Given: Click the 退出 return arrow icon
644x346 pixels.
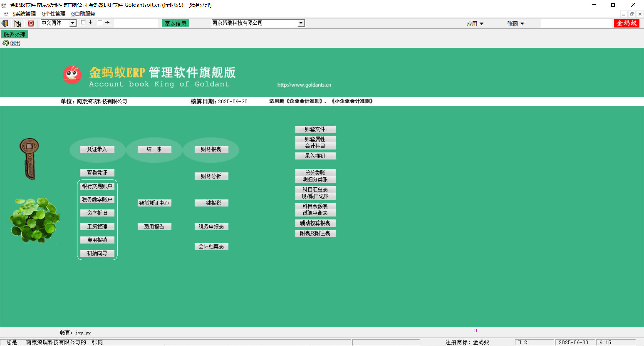Looking at the screenshot, I should click(5, 43).
